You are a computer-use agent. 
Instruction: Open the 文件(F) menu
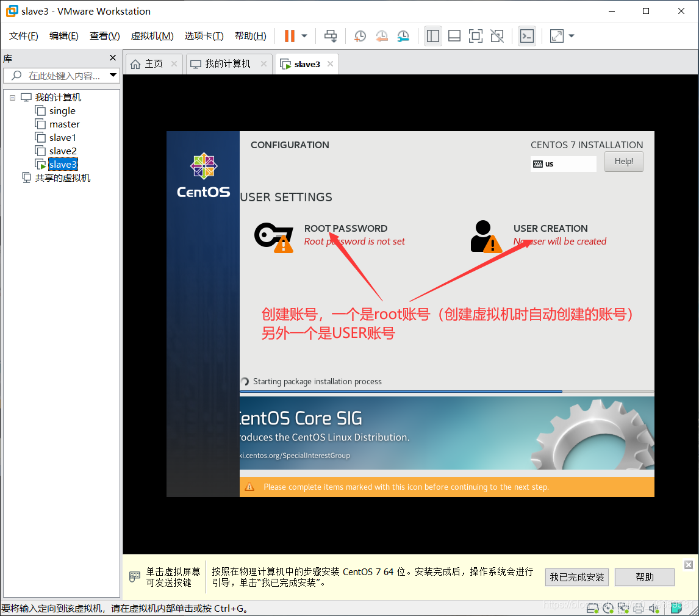[x=24, y=36]
